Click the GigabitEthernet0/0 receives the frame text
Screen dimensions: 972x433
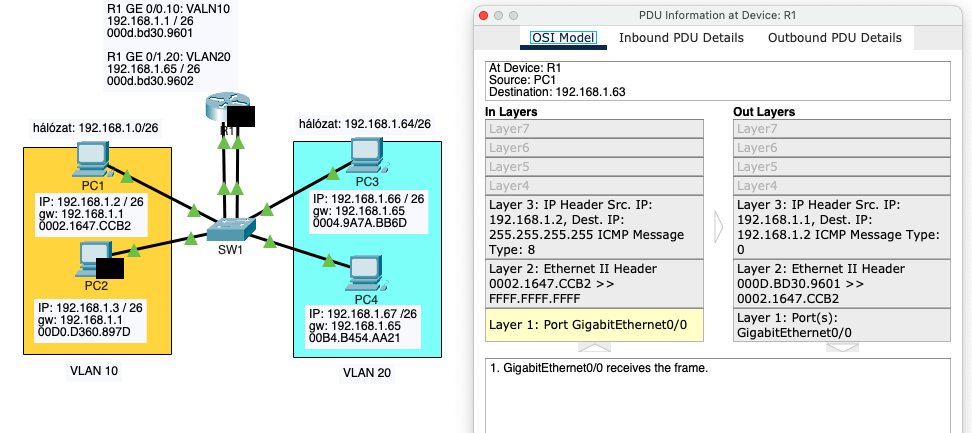[x=599, y=369]
